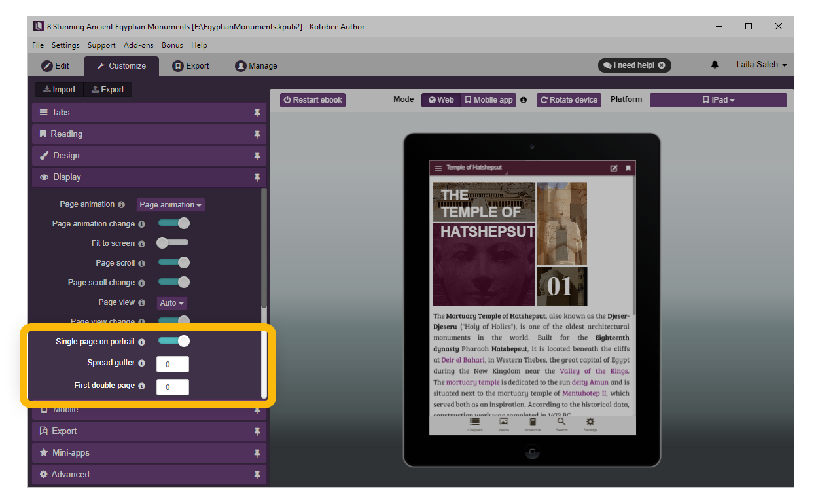Expand the Mini-apps section
Viewport: 818px width, 504px height.
click(x=149, y=453)
